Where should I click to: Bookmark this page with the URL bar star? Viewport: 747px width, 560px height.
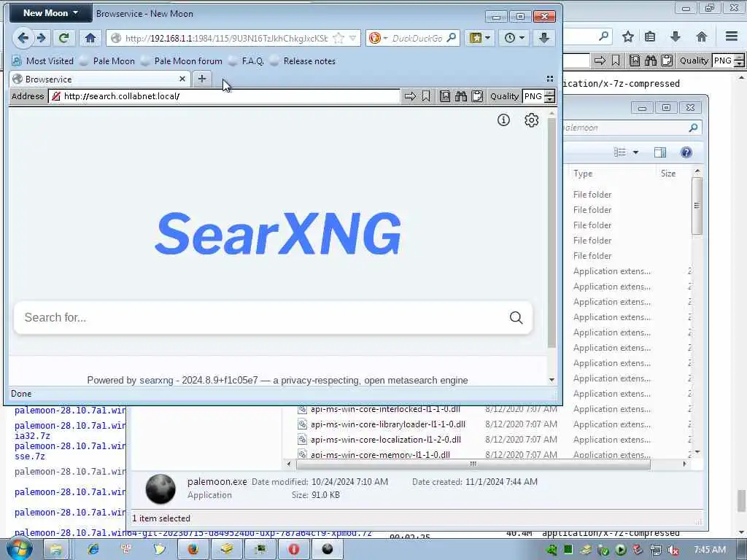338,38
